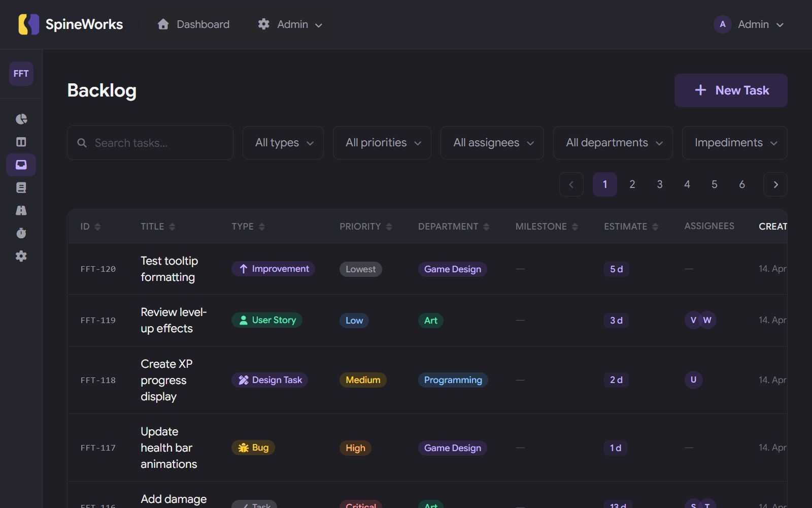Open the settings gear in sidebar

(x=21, y=256)
